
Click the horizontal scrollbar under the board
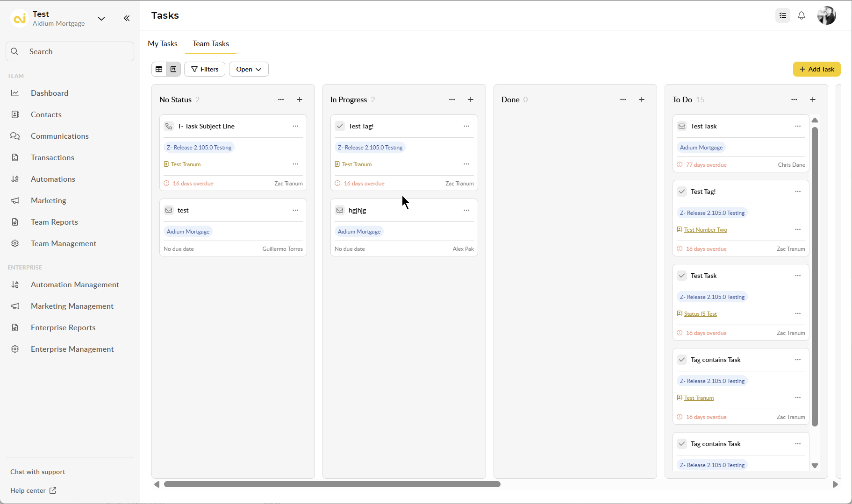click(x=332, y=484)
